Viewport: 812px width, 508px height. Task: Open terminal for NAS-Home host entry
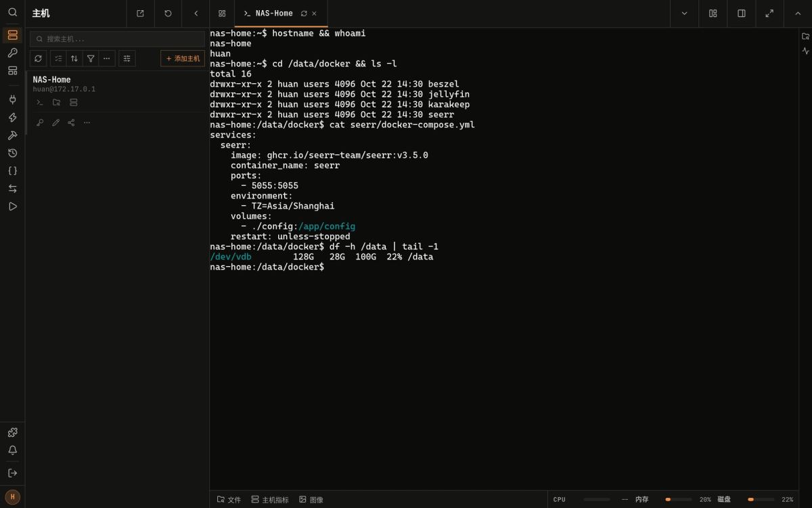click(x=40, y=102)
